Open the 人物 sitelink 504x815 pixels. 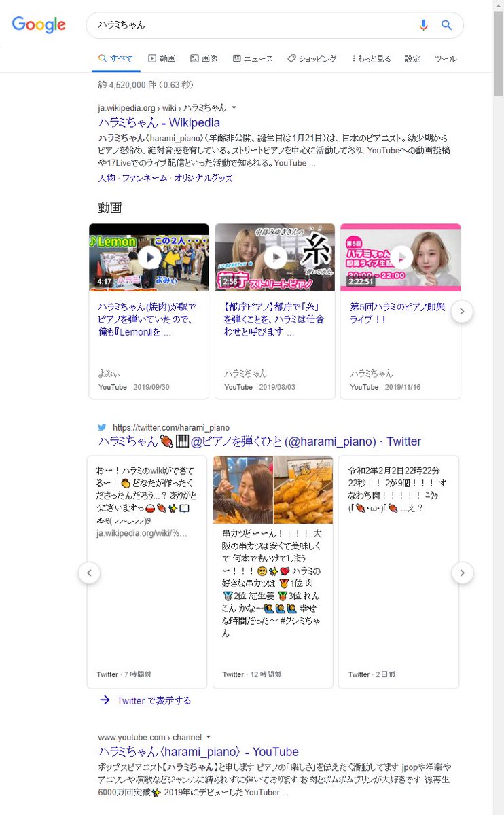(106, 178)
